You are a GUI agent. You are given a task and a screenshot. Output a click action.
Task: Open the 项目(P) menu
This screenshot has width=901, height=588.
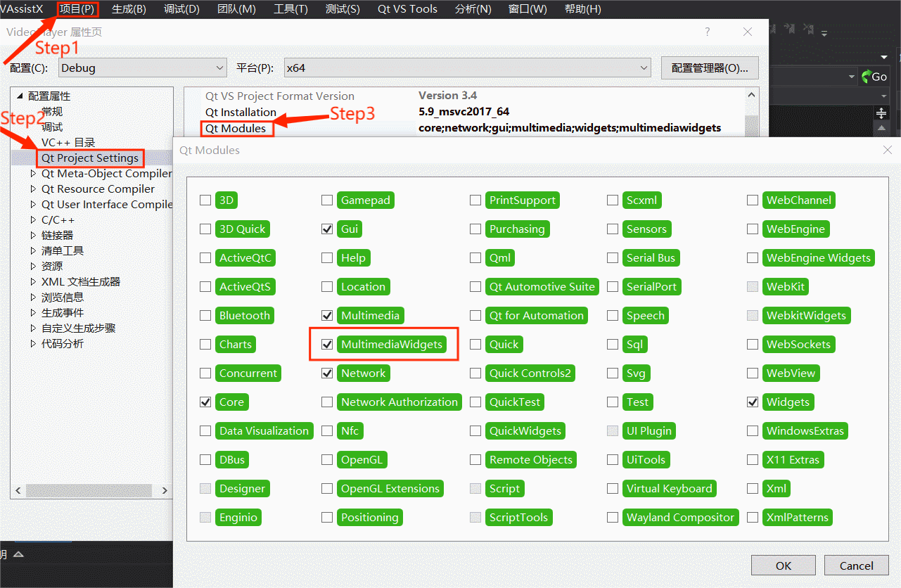pyautogui.click(x=77, y=9)
